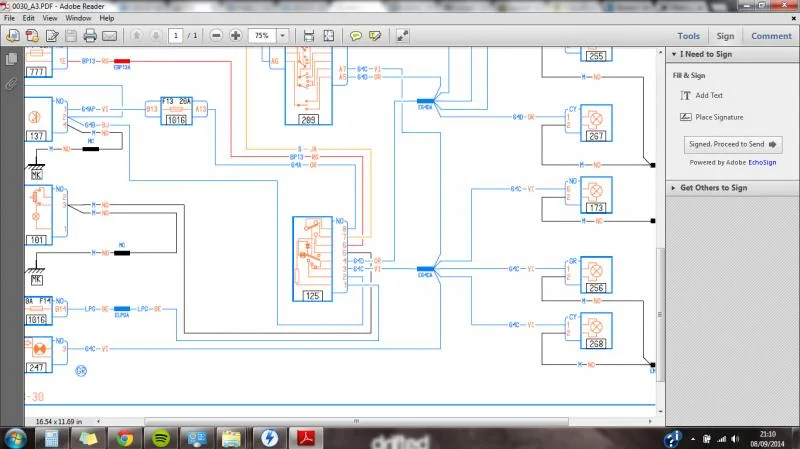800x449 pixels.
Task: Click the Print file icon
Action: tap(90, 36)
